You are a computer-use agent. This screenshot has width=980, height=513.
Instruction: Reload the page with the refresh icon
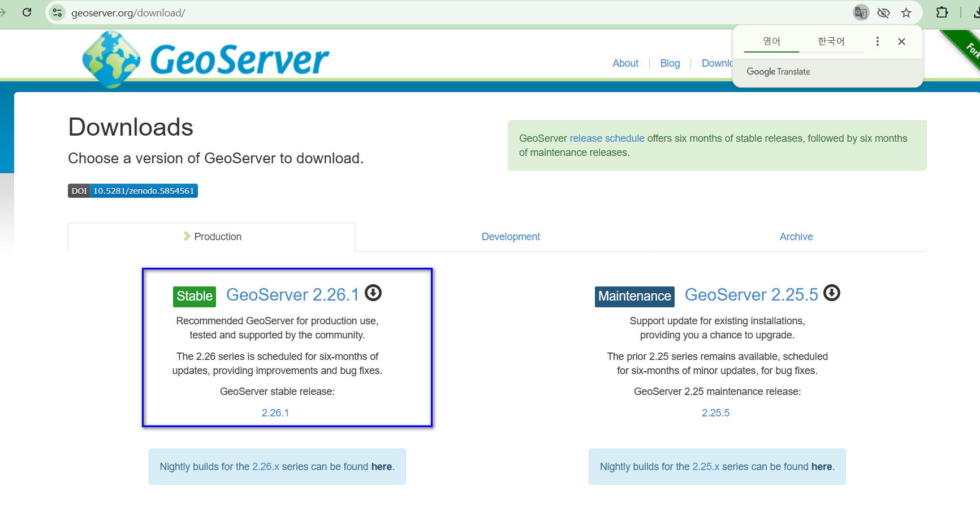pos(27,12)
